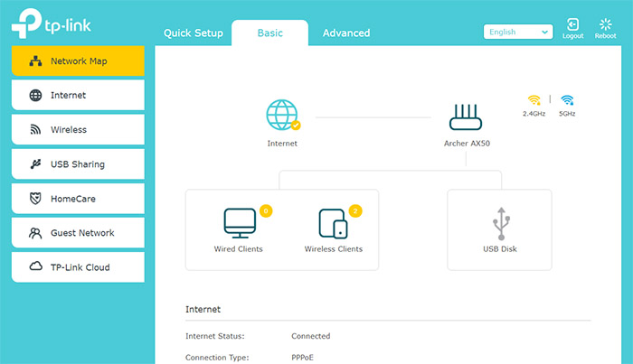Click the signal icon beside Wireless in sidebar
This screenshot has width=633, height=364.
(x=35, y=129)
